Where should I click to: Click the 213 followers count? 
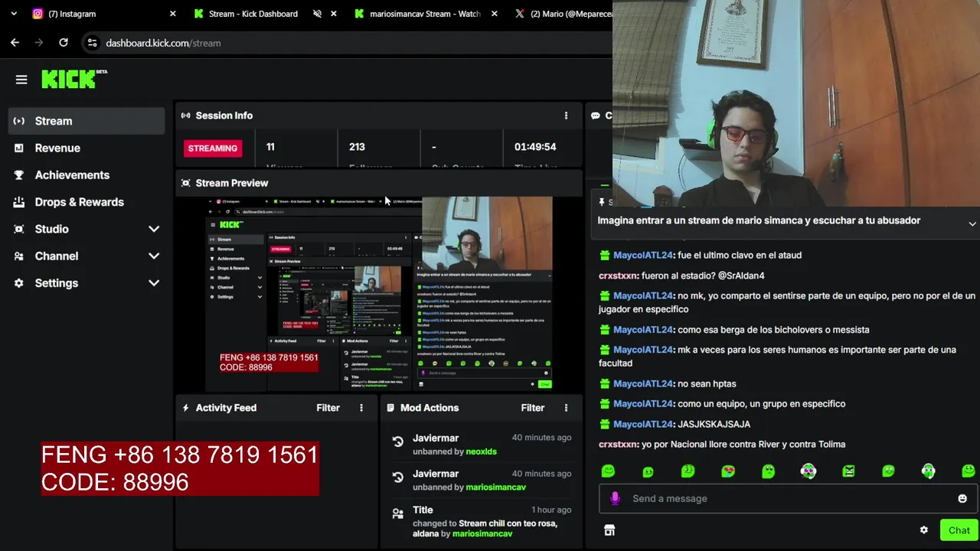(357, 147)
